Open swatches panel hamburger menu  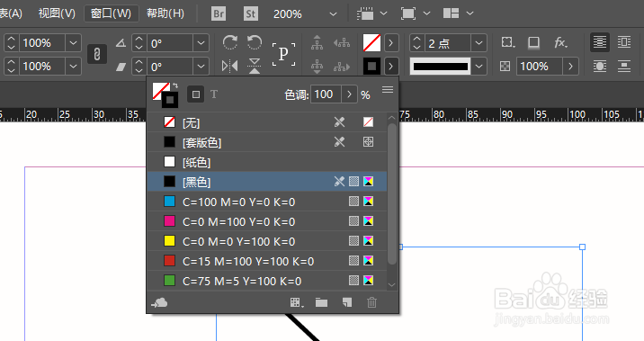(x=388, y=90)
